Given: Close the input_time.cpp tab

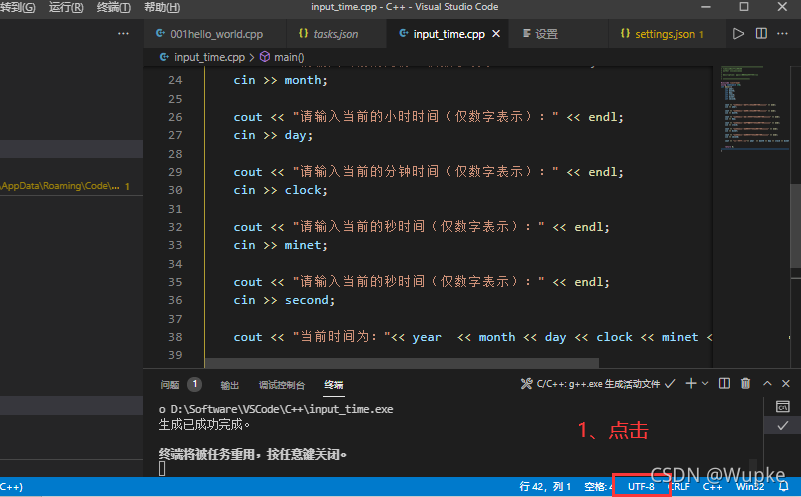Looking at the screenshot, I should 496,34.
